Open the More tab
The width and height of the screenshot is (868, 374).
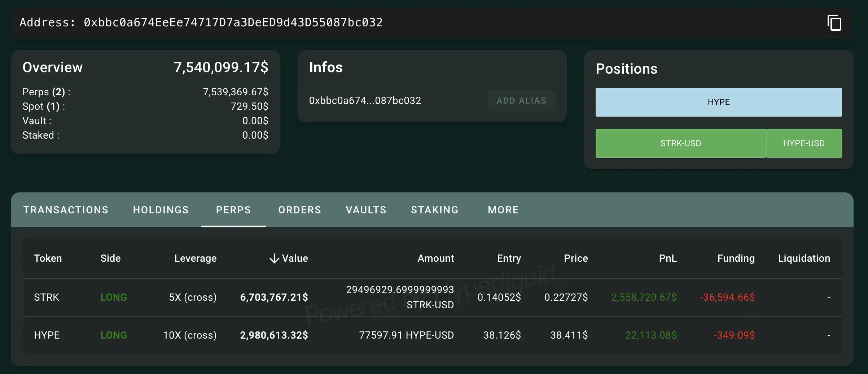pos(503,210)
